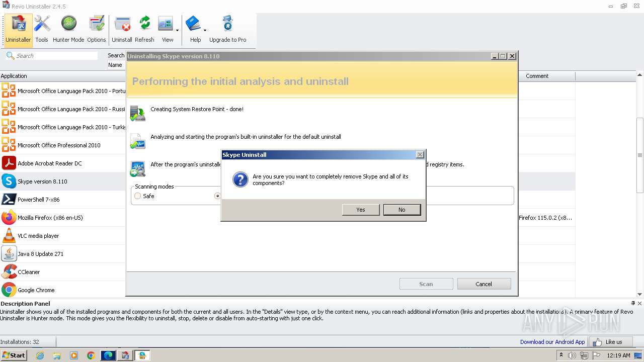Open Windows Media Player from taskbar
The width and height of the screenshot is (644, 362).
click(x=74, y=355)
